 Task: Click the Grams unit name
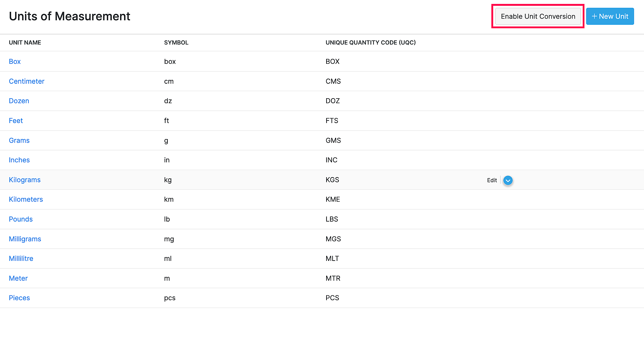click(19, 140)
